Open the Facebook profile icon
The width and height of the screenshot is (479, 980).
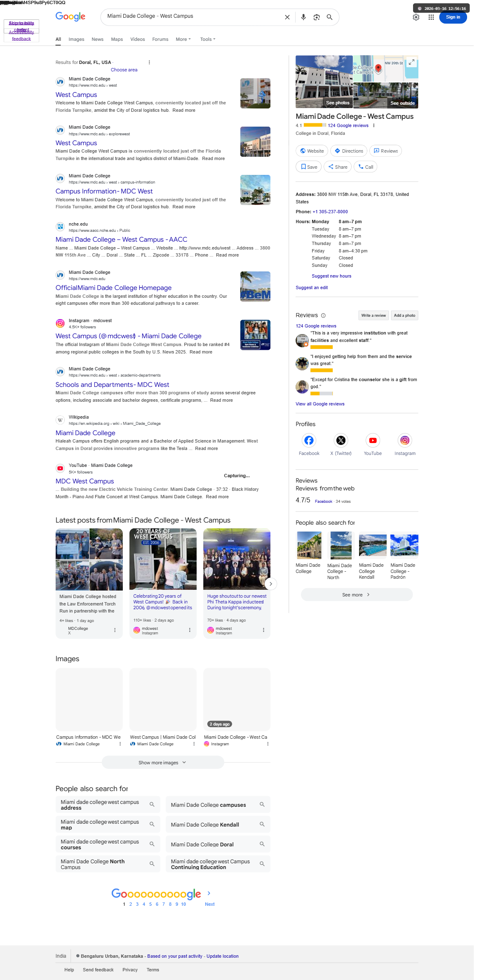click(309, 441)
